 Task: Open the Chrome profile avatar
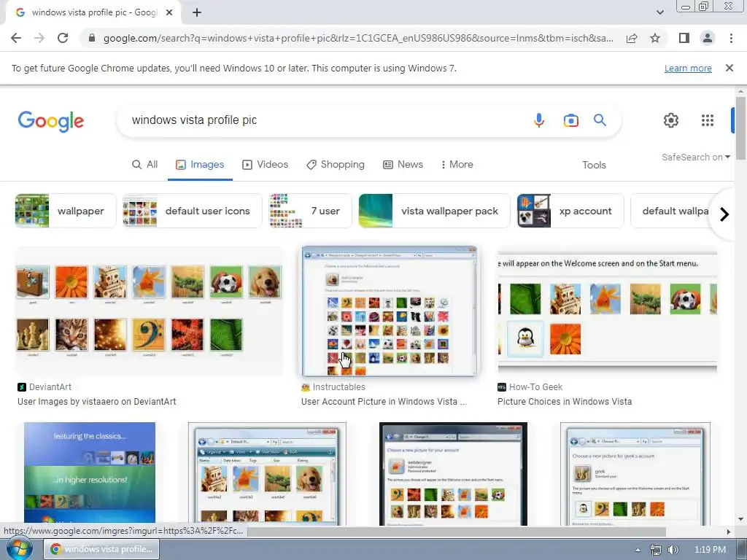pyautogui.click(x=708, y=38)
